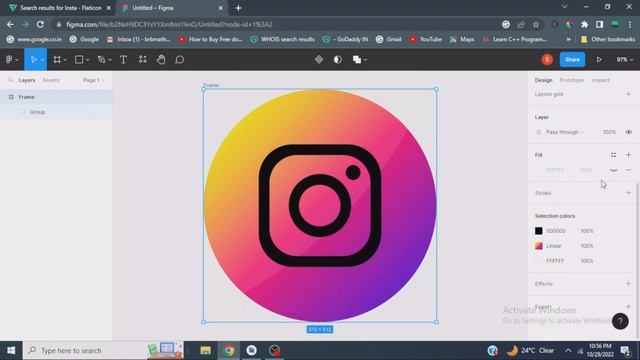Open the browser extensions puzzle icon
The height and width of the screenshot is (360, 640).
[584, 24]
